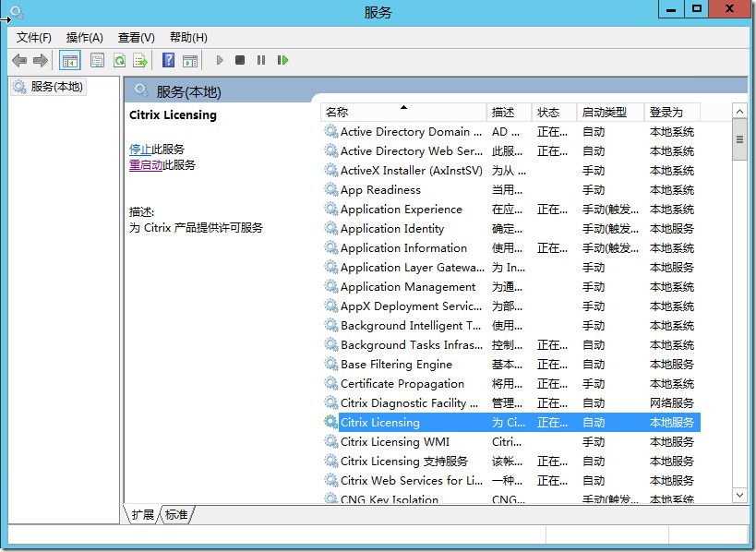Click the Refresh toolbar icon
Viewport: 756px width, 552px height.
pos(119,60)
